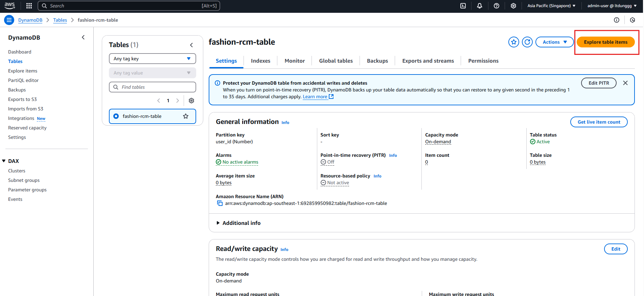Open the help question mark menu

497,6
